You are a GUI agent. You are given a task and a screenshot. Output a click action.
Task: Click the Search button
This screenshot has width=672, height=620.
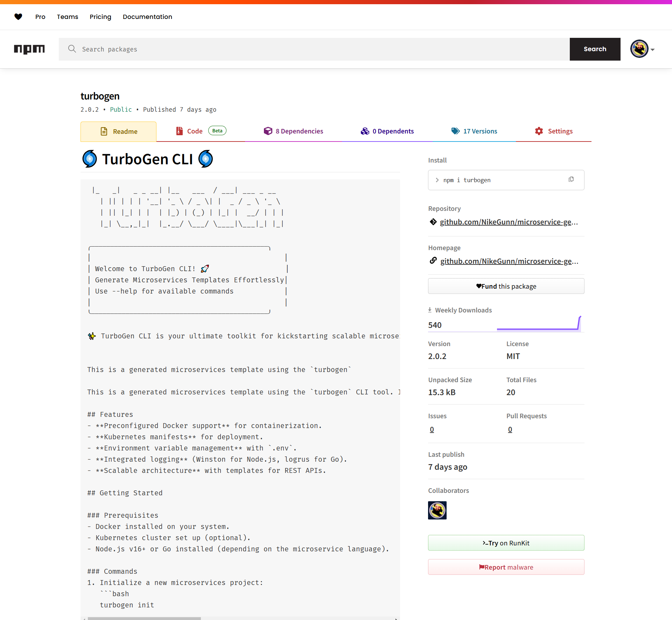[595, 49]
